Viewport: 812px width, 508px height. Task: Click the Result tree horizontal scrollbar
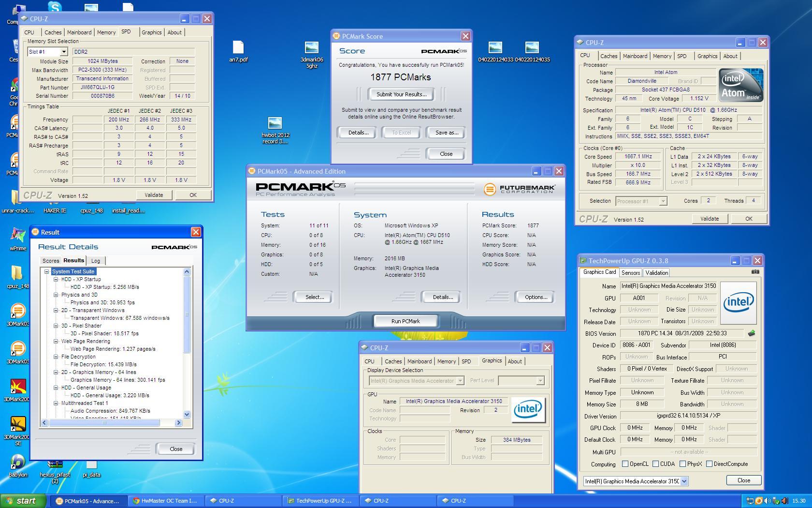click(104, 422)
